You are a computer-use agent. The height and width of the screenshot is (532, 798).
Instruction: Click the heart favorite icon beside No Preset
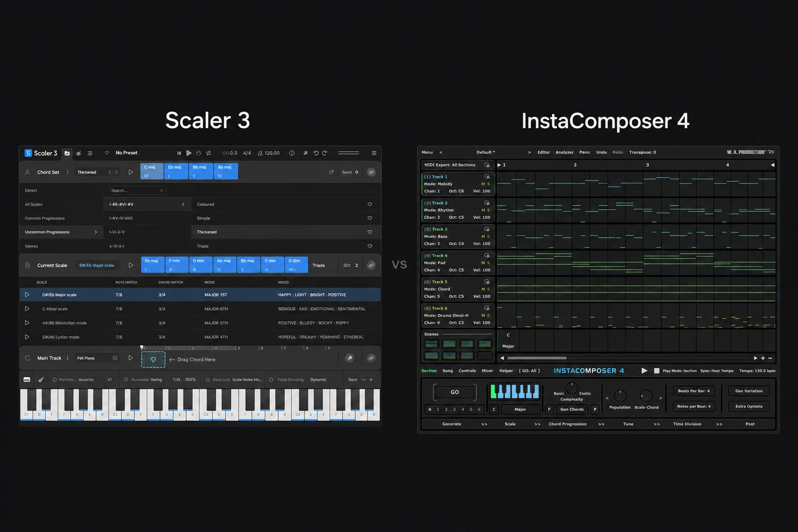pyautogui.click(x=107, y=153)
